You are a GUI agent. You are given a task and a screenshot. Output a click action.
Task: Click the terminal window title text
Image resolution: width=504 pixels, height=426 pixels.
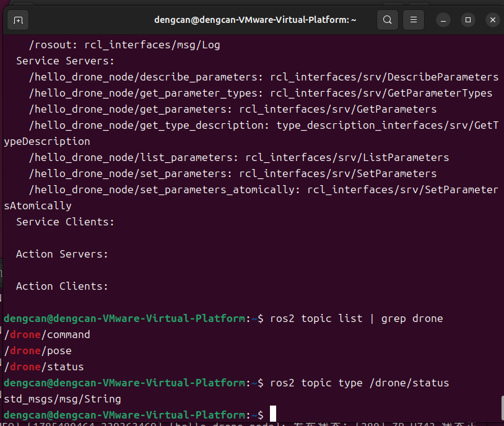[255, 20]
